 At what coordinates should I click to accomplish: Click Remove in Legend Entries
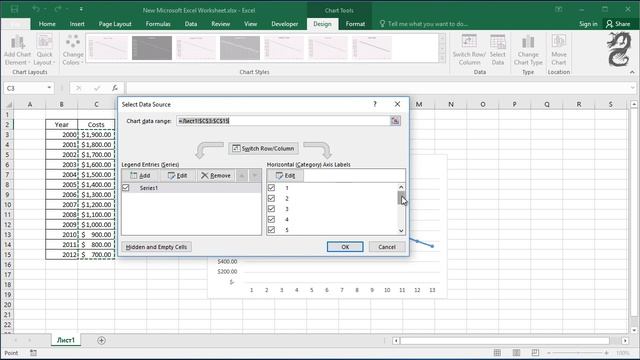(x=216, y=176)
